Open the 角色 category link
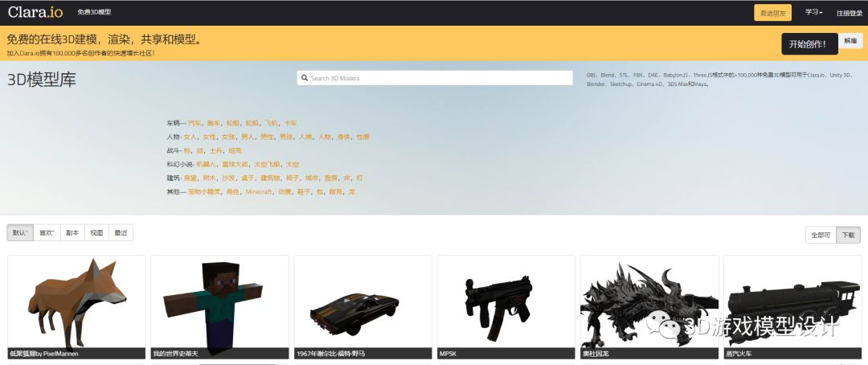 (x=232, y=192)
